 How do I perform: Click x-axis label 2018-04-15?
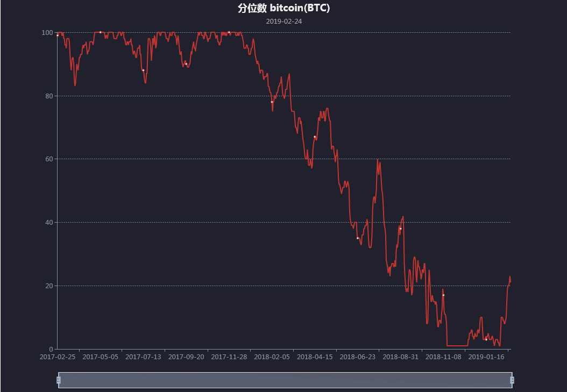pos(315,357)
